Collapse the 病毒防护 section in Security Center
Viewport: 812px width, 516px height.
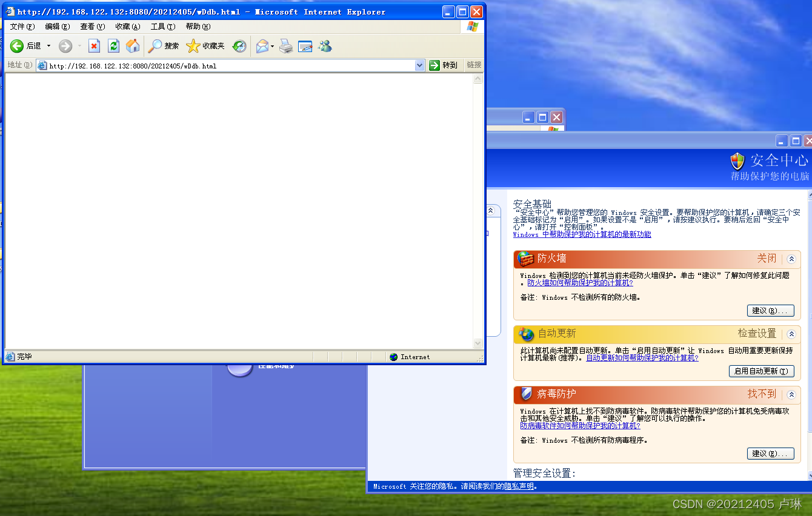click(x=791, y=394)
